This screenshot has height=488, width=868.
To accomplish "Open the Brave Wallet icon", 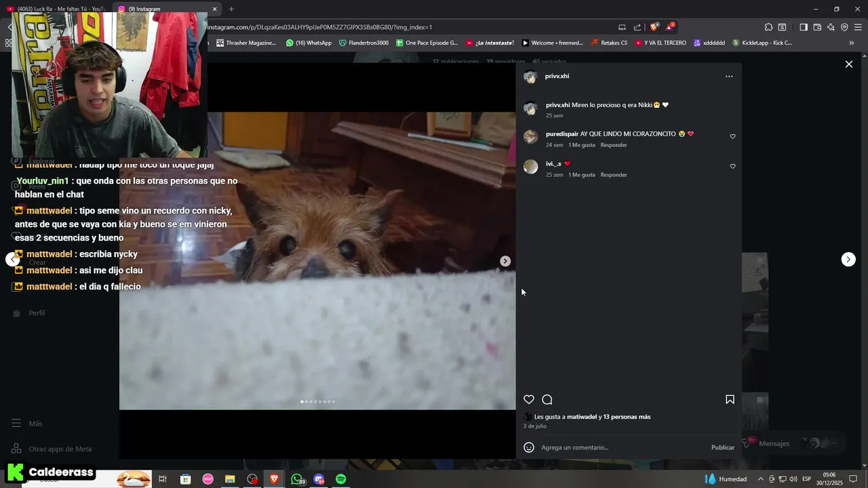I will pos(817,27).
